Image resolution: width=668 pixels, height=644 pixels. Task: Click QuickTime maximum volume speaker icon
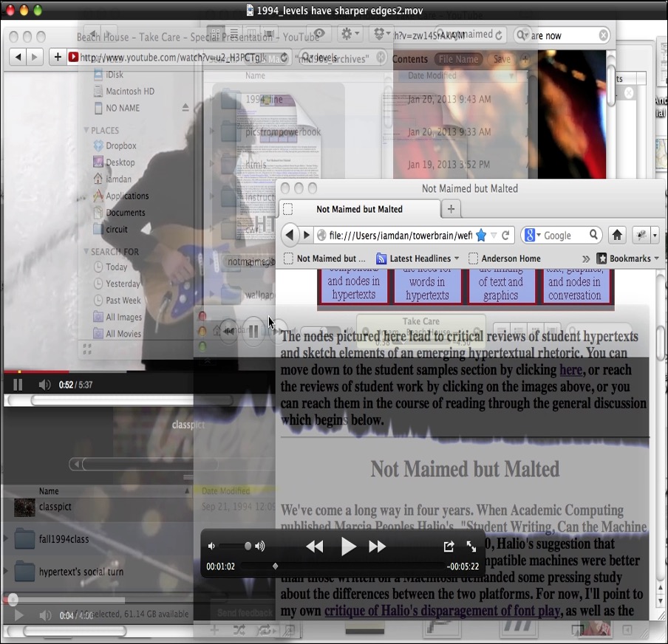tap(259, 546)
